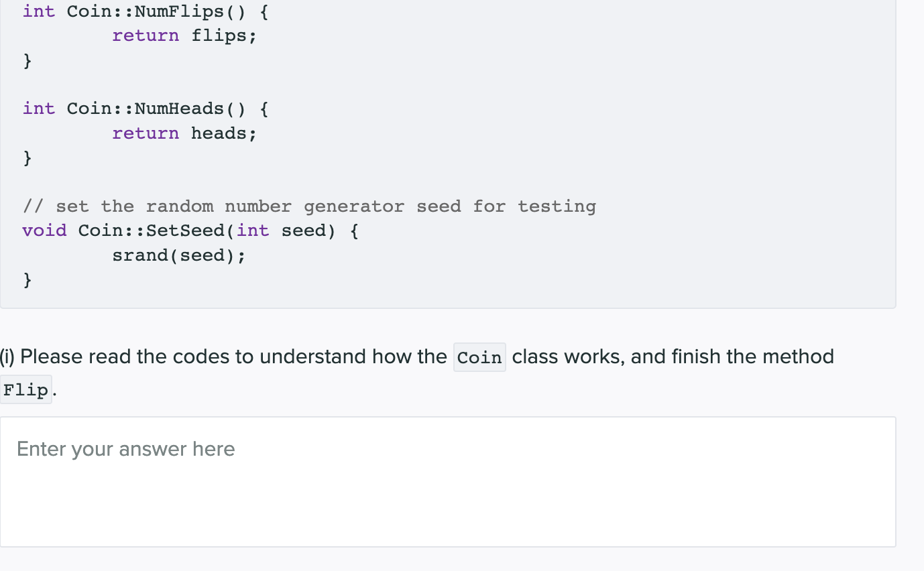Click the closing brace after srand(seed)
This screenshot has width=924, height=571.
click(x=27, y=279)
